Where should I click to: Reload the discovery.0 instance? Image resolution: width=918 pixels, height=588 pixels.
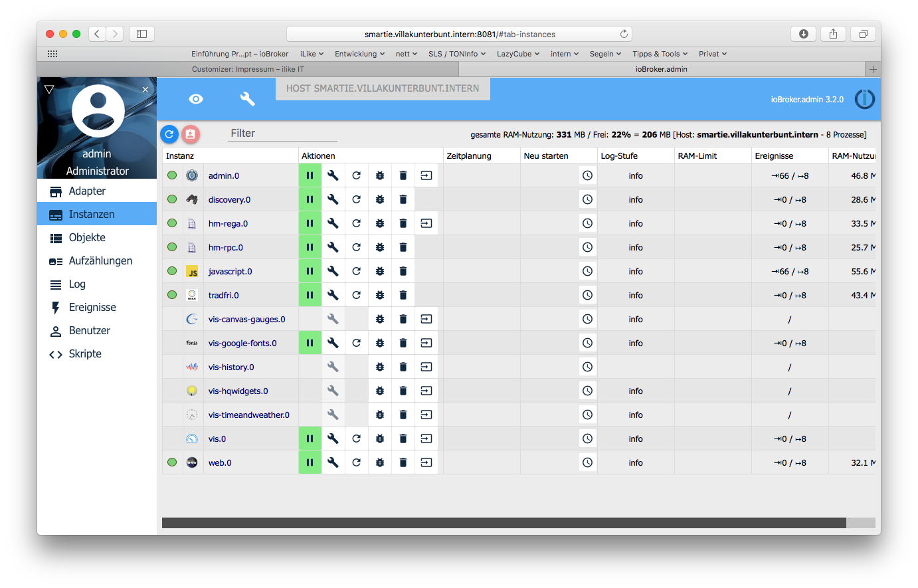pos(357,199)
